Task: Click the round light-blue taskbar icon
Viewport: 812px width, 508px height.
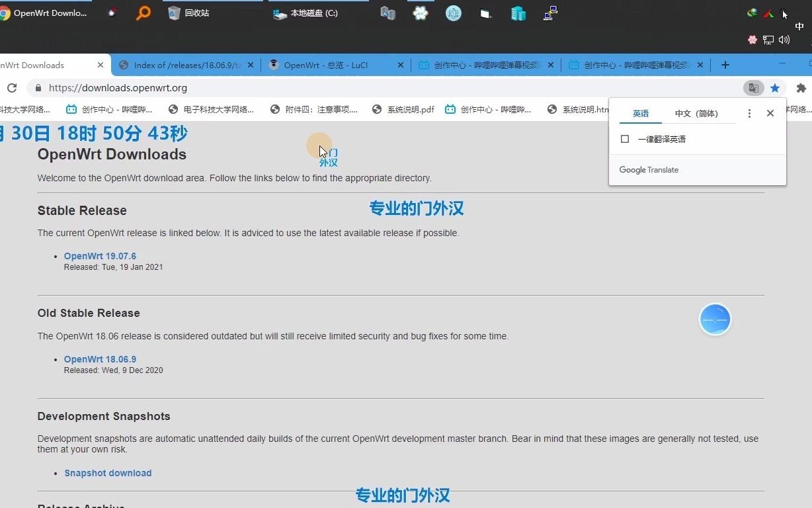Action: (453, 13)
